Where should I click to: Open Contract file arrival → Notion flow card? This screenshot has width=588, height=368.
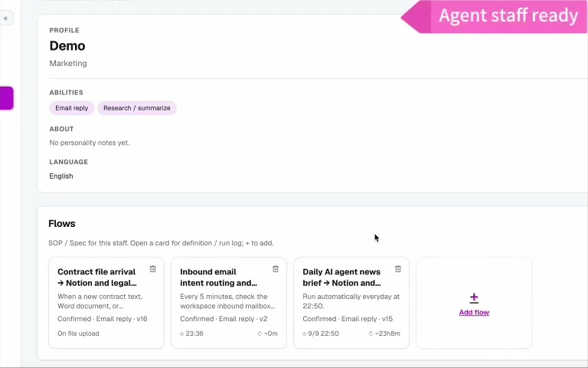coord(106,303)
